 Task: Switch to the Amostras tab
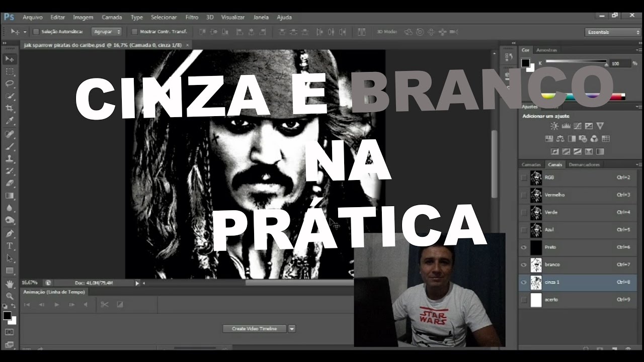pyautogui.click(x=546, y=50)
